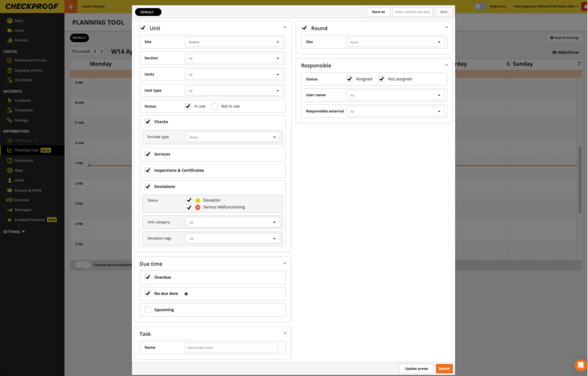588x376 pixels.
Task: Click the Users icon in sidebar
Action: [9, 180]
